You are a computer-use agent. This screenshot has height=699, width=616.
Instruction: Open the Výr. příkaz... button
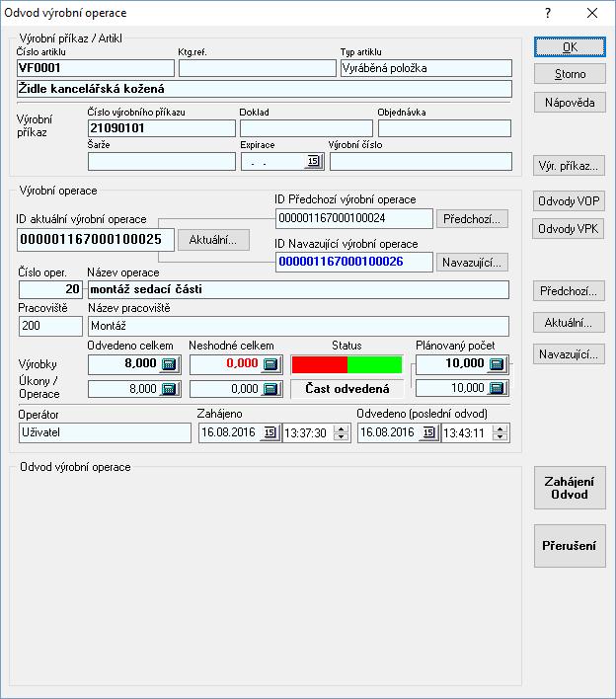click(x=569, y=166)
